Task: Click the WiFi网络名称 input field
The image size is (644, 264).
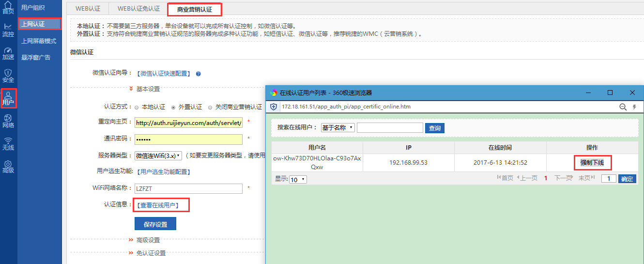Action: (x=188, y=188)
